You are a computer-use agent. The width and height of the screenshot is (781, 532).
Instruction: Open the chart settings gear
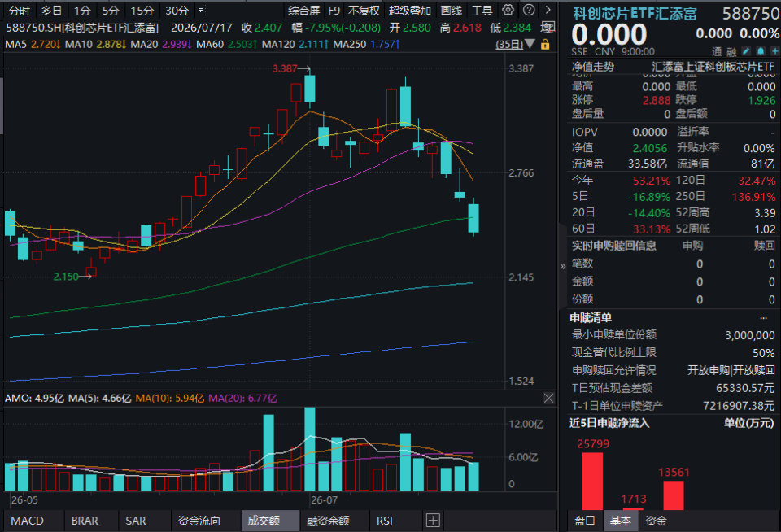(x=508, y=10)
